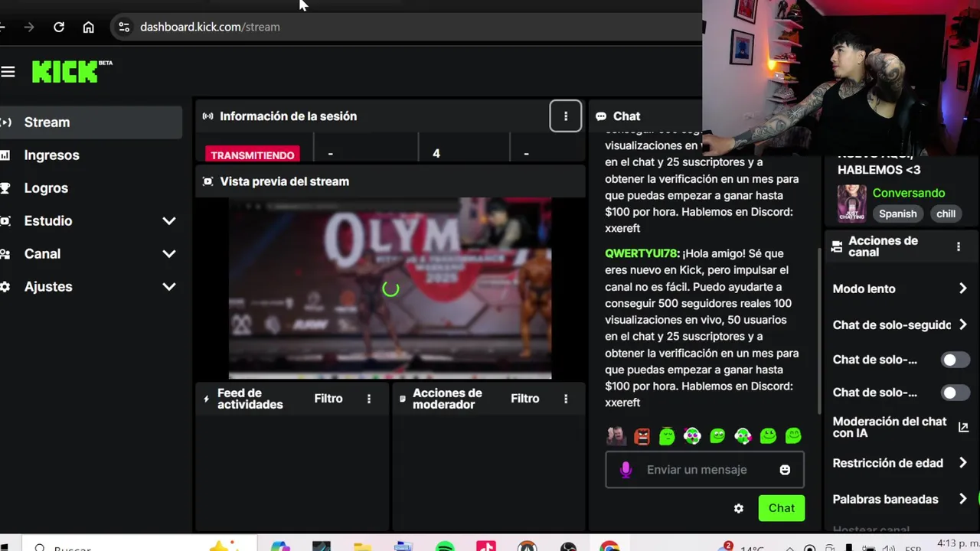980x551 pixels.
Task: Click the Feed de actividades lightning icon
Action: (206, 399)
